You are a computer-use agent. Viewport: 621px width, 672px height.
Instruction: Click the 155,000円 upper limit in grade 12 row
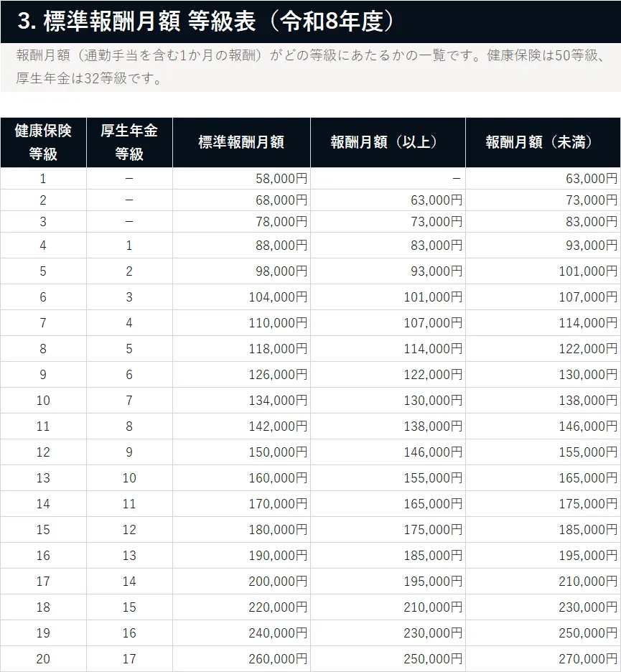(543, 452)
